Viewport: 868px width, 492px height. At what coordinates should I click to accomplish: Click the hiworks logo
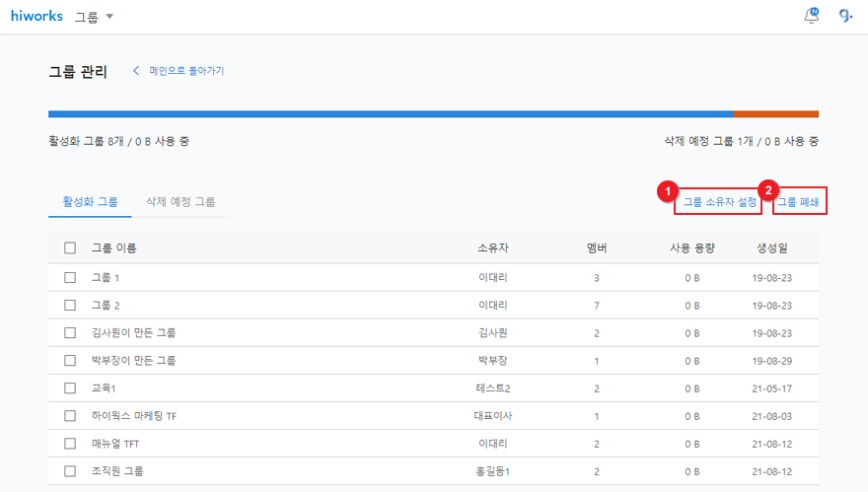36,16
